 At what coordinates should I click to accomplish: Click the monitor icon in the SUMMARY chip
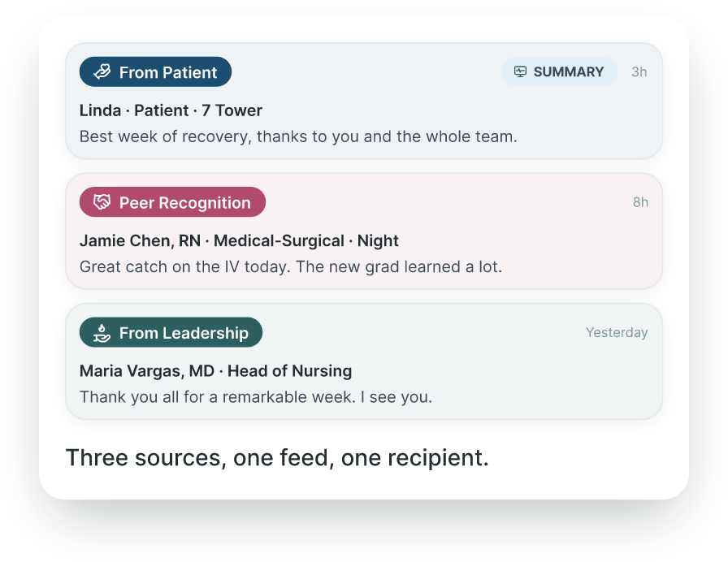click(x=520, y=71)
